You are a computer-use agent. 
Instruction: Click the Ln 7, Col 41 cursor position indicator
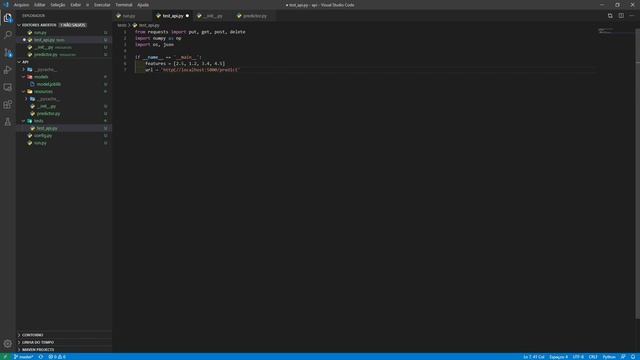534,357
